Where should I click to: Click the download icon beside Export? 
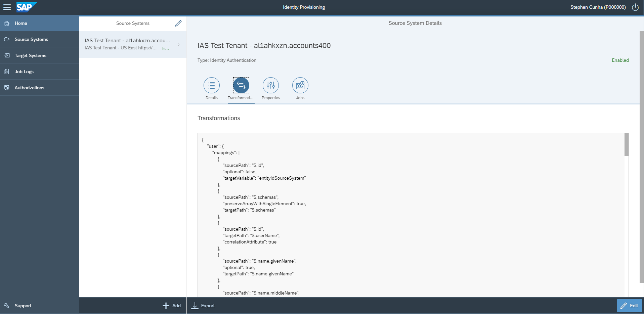click(195, 306)
